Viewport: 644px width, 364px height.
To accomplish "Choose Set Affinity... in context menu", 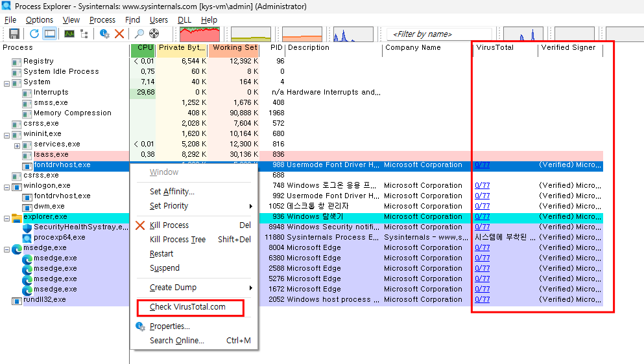I will click(x=194, y=192).
